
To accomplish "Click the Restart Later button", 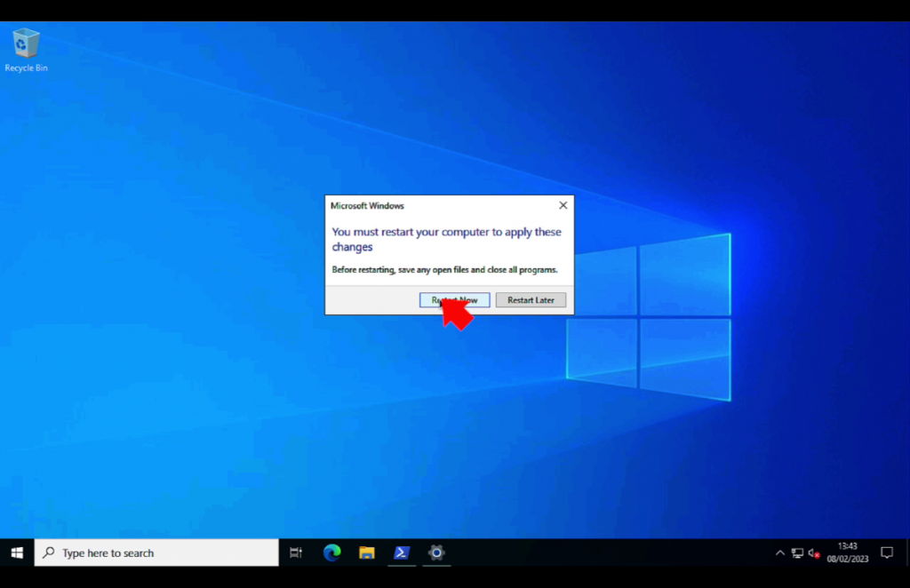I will click(x=531, y=299).
